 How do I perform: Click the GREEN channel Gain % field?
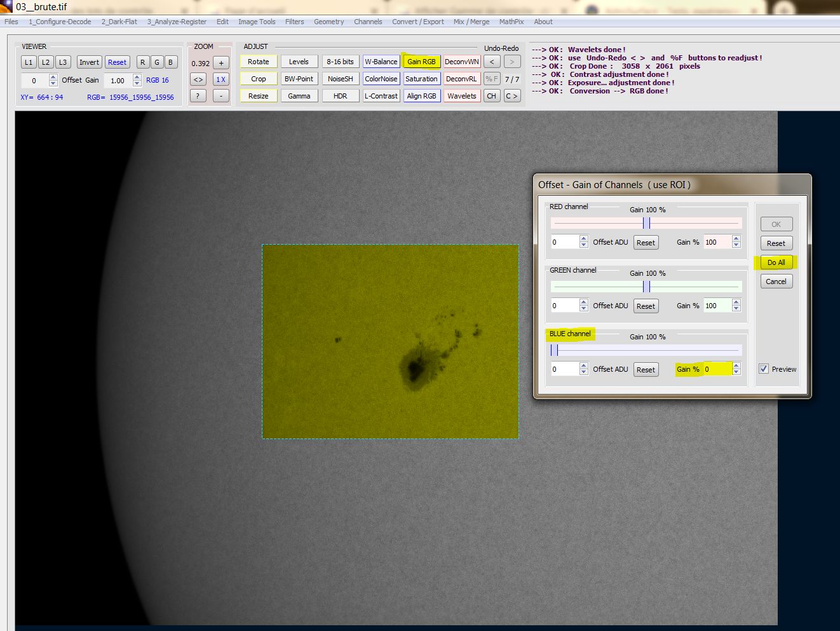[717, 306]
